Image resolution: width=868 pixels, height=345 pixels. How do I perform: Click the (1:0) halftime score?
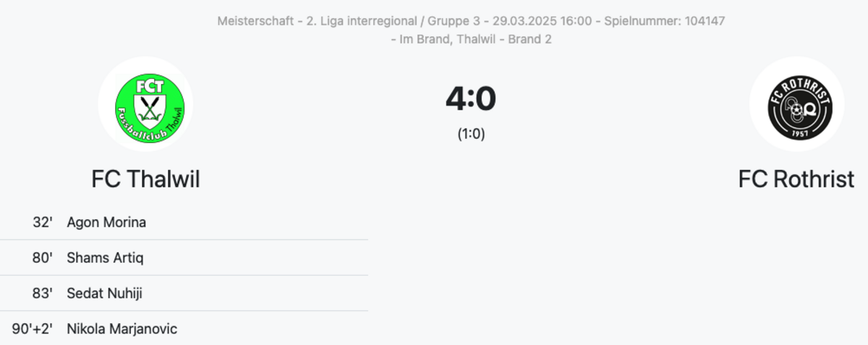(x=471, y=134)
